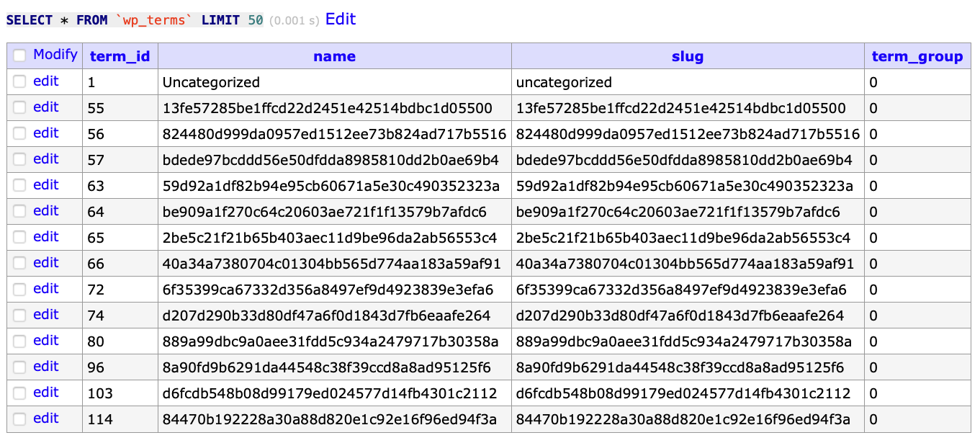Open the edit link for term_id 103
Viewport: 980px width, 443px height.
coord(45,393)
